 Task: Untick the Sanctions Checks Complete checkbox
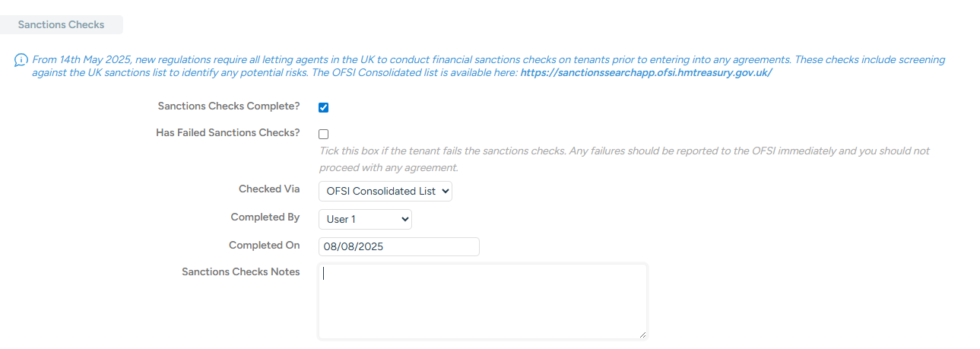324,107
